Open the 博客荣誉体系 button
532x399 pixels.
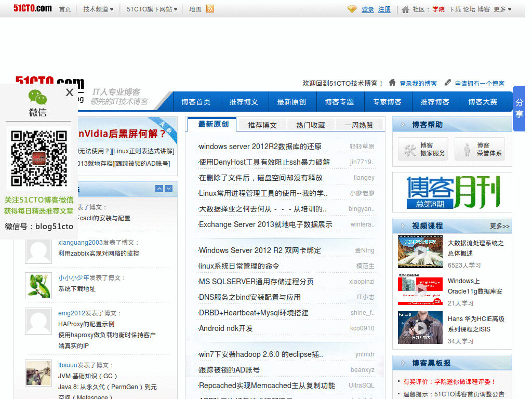pos(480,149)
